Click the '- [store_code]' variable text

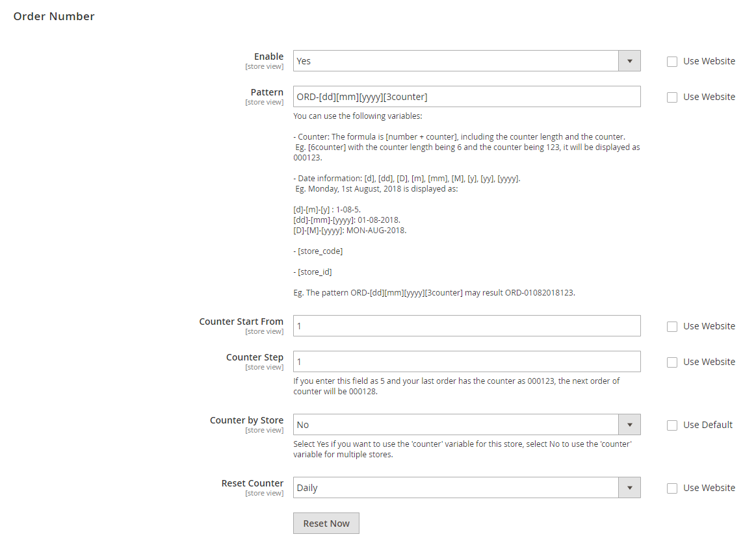[319, 251]
